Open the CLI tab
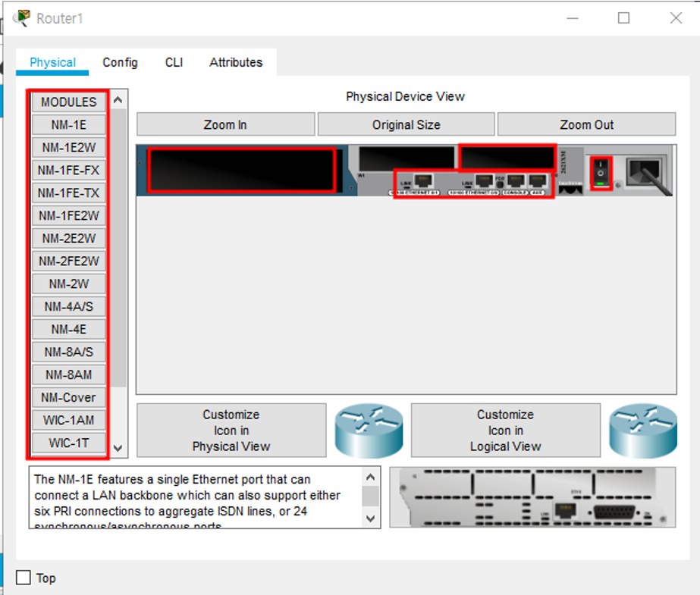Image resolution: width=700 pixels, height=595 pixels. tap(174, 63)
